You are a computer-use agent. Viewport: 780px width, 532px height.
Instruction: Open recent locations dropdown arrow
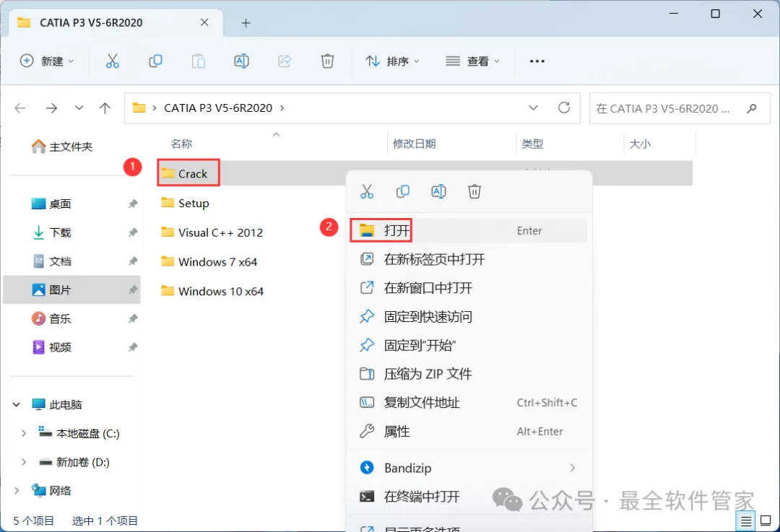click(x=79, y=108)
